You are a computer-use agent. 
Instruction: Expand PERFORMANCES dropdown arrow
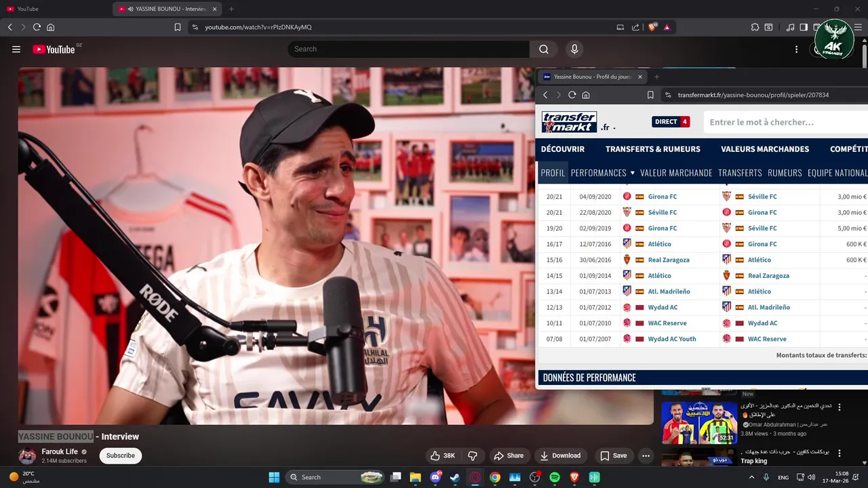[x=632, y=173]
